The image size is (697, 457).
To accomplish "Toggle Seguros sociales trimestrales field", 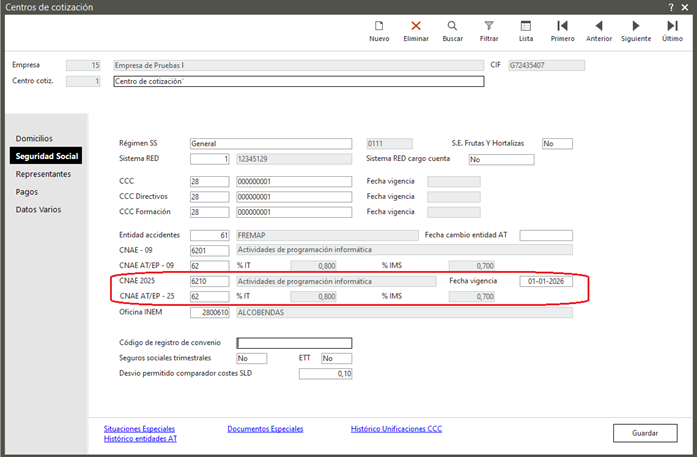I will point(250,358).
